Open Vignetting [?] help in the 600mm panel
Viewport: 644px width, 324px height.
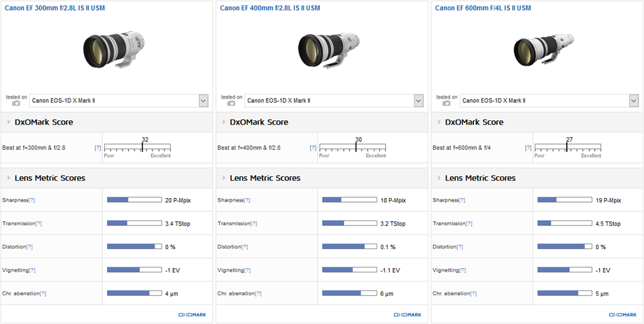tap(463, 271)
